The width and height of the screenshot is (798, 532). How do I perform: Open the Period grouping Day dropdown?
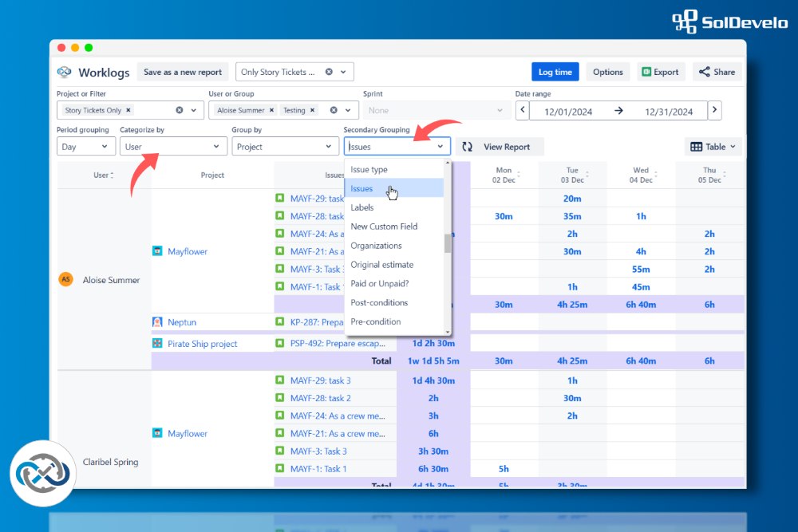pos(85,146)
